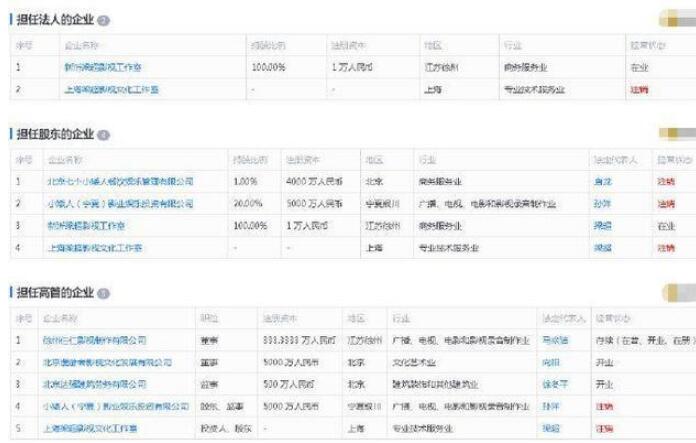Select the 333.3333 万人民币 capital cell

tap(300, 340)
